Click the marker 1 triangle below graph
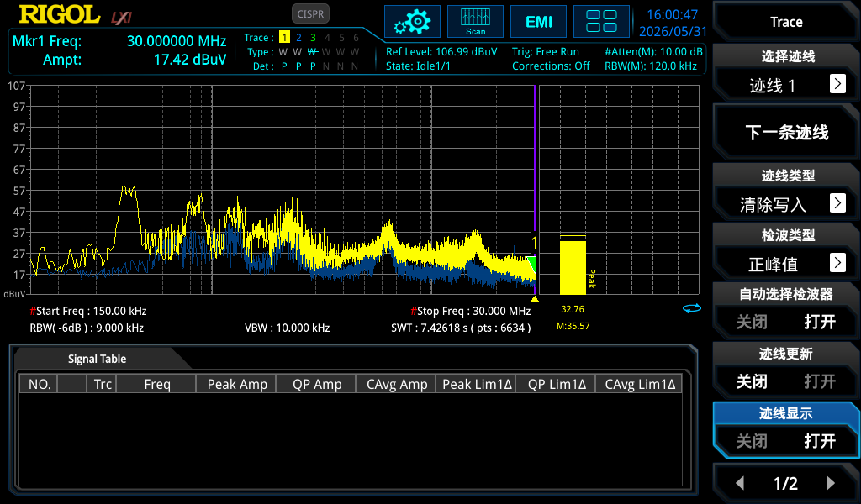The image size is (861, 504). pos(534,299)
